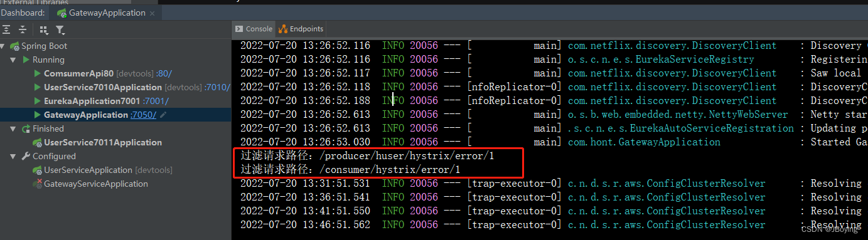Image resolution: width=868 pixels, height=240 pixels.
Task: Open the :7001/ port link
Action: click(156, 101)
